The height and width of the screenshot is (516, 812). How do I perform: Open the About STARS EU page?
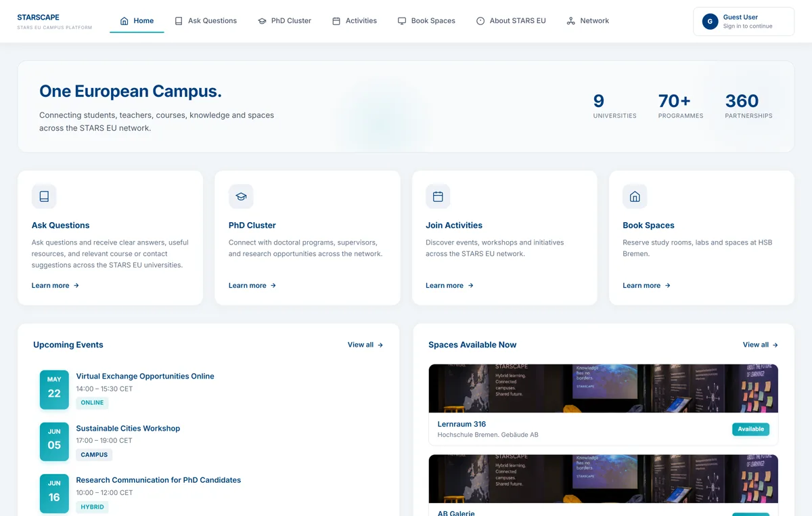coord(511,21)
